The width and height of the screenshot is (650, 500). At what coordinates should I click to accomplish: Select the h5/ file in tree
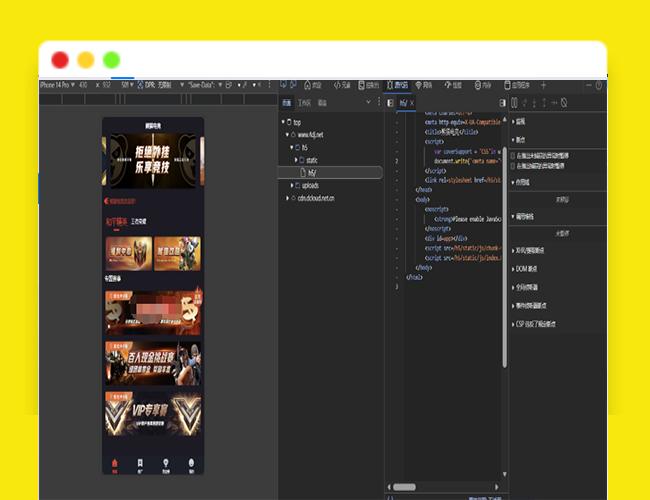point(330,172)
